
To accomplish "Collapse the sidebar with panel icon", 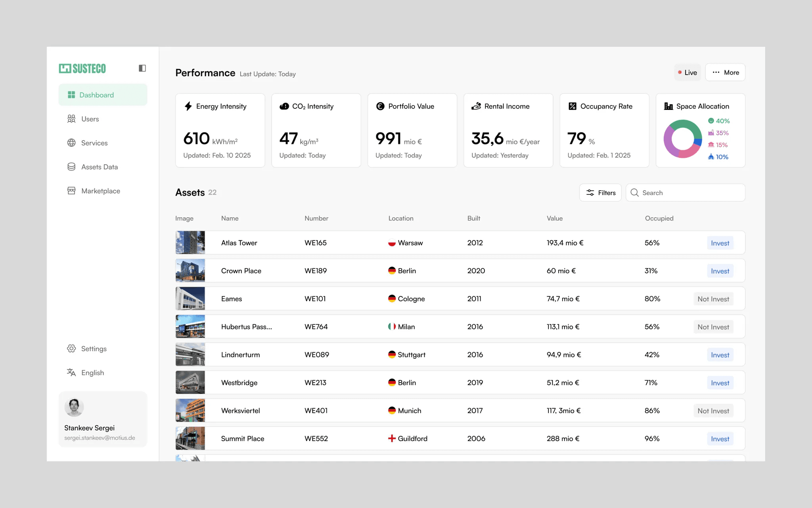I will pos(142,68).
